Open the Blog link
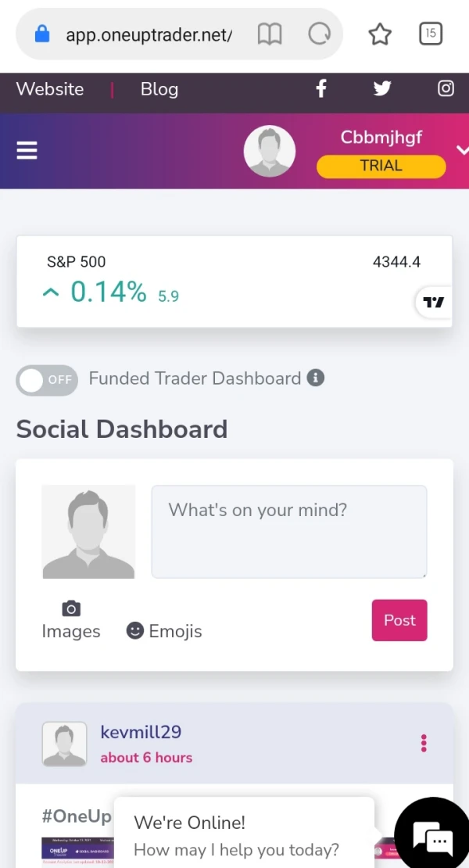 point(159,89)
